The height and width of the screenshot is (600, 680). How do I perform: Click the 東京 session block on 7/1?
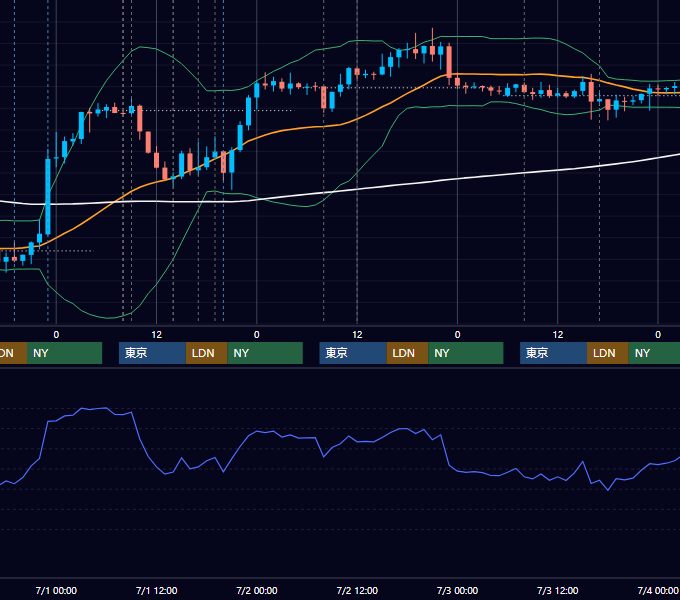click(152, 353)
